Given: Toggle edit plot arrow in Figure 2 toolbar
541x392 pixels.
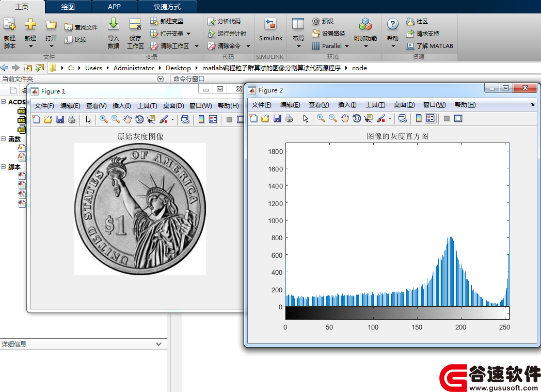Looking at the screenshot, I should coord(306,119).
